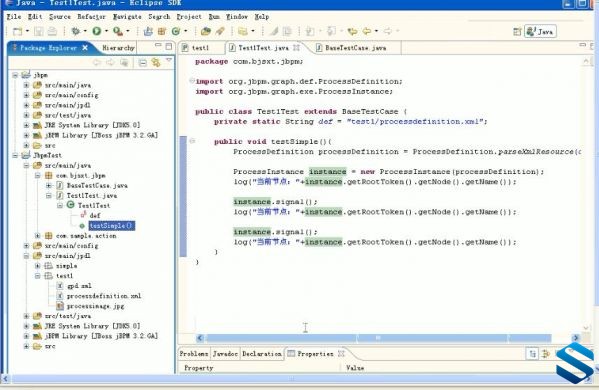Open the Declaration tab
The image size is (599, 390).
[262, 354]
